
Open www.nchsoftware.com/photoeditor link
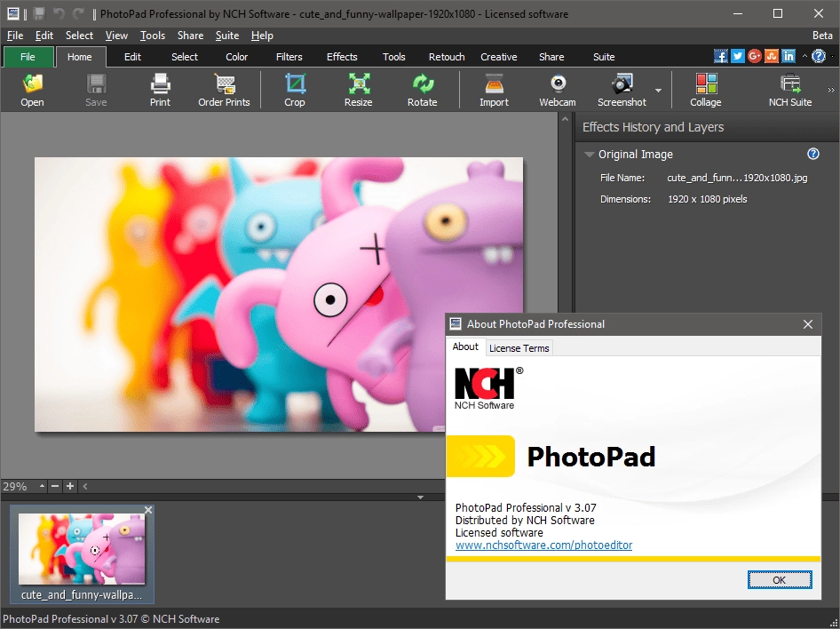tap(543, 545)
